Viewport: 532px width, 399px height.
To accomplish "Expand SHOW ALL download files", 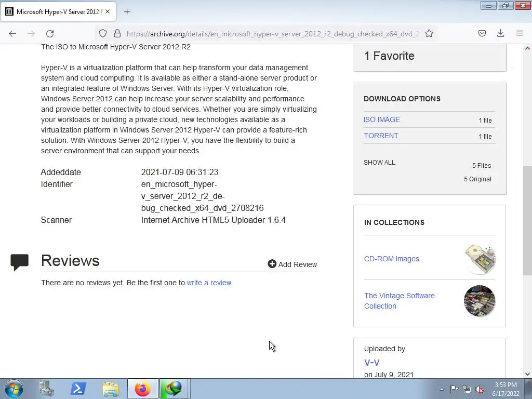I will 379,163.
